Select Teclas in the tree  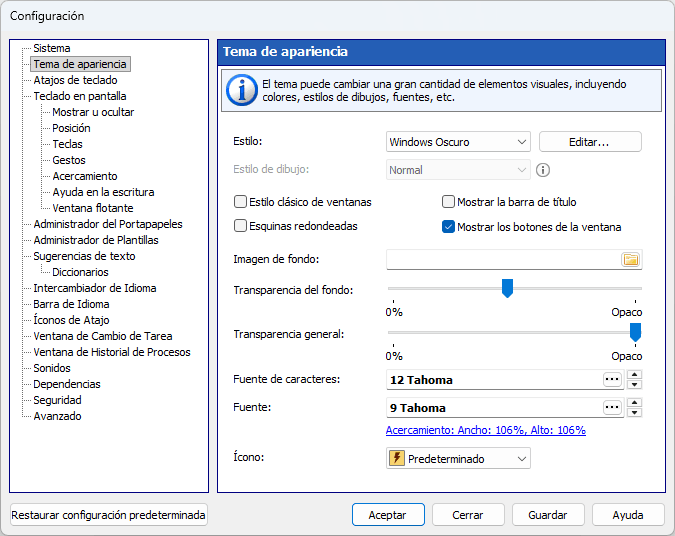click(x=67, y=144)
